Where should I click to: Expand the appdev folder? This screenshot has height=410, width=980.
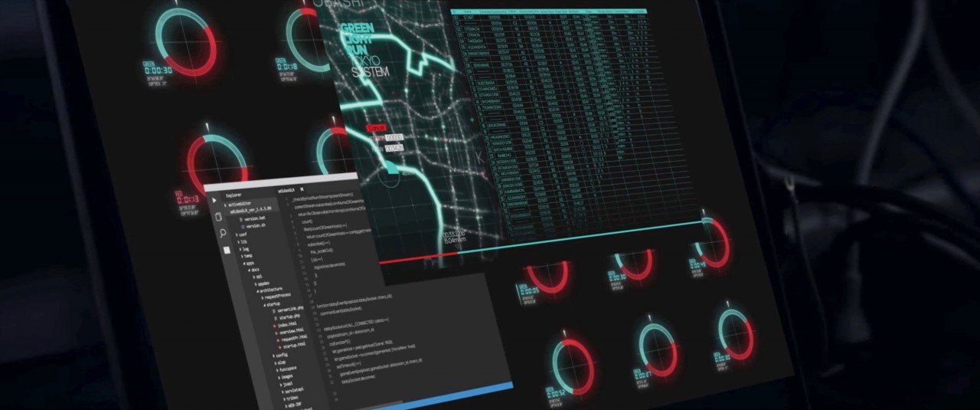(x=262, y=283)
